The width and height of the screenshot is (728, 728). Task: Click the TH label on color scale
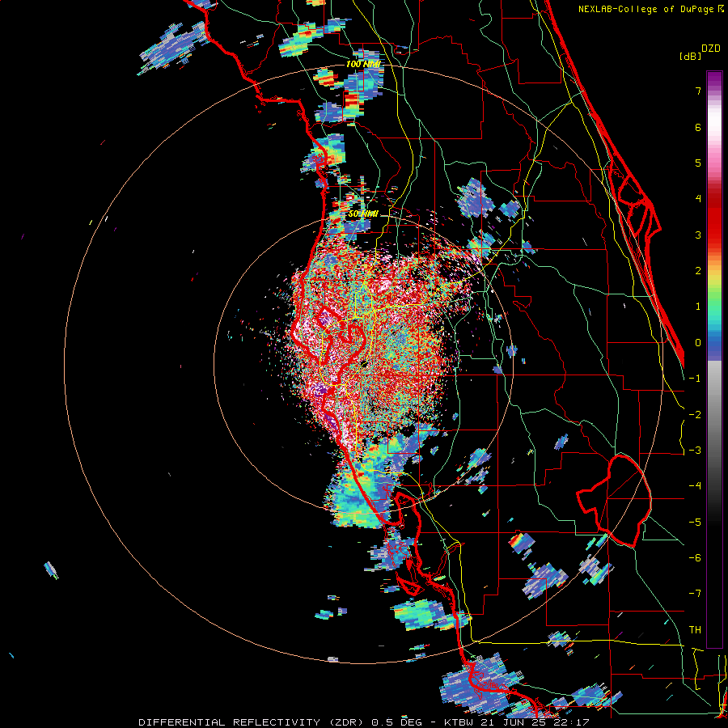pos(695,630)
